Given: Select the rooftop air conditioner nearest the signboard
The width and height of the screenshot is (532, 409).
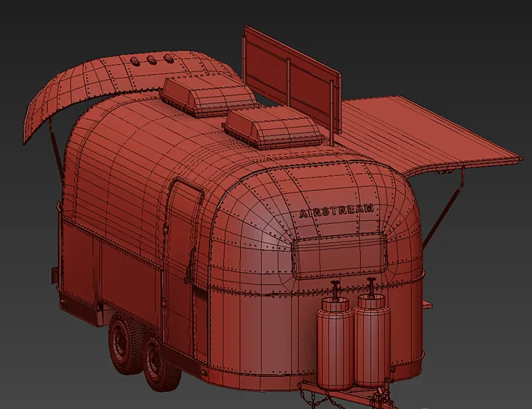Looking at the screenshot, I should click(273, 128).
